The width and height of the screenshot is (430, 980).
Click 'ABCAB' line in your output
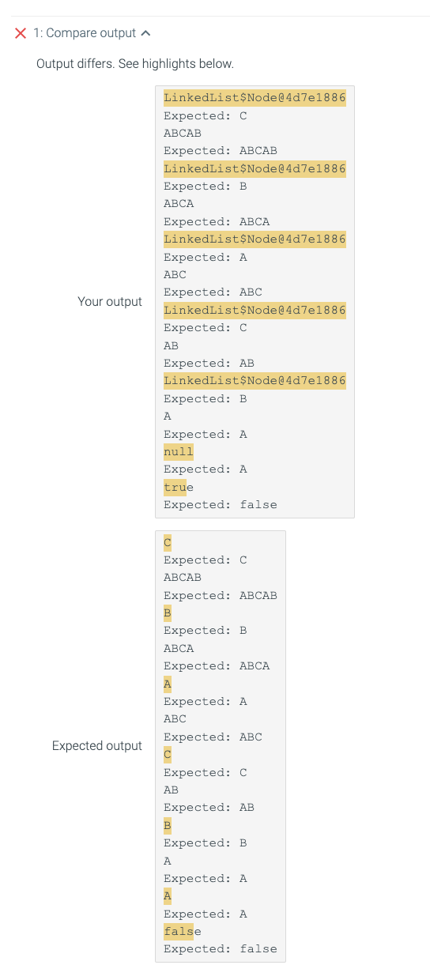(x=183, y=134)
